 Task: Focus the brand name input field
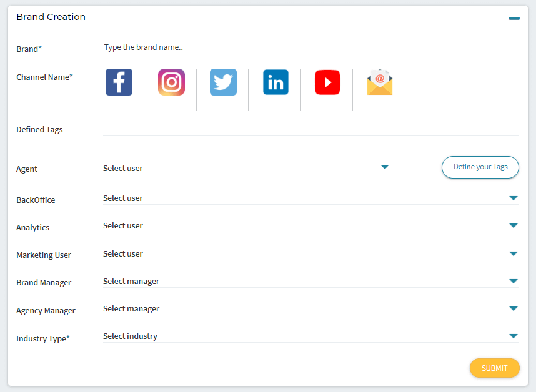coord(311,47)
